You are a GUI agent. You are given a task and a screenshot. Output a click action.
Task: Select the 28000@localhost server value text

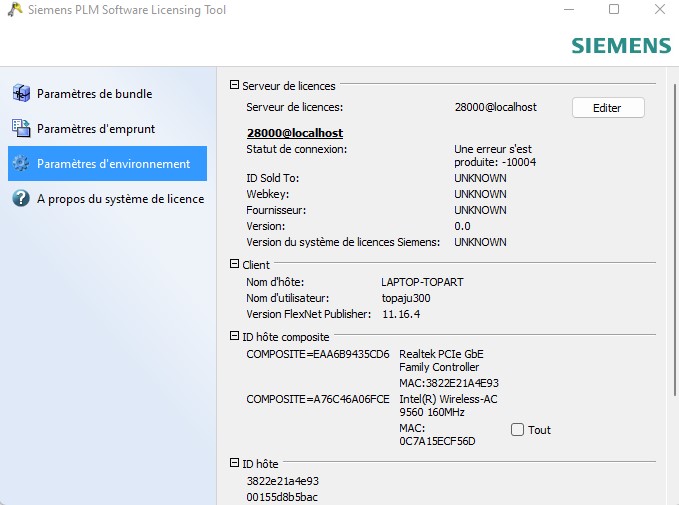click(x=495, y=107)
